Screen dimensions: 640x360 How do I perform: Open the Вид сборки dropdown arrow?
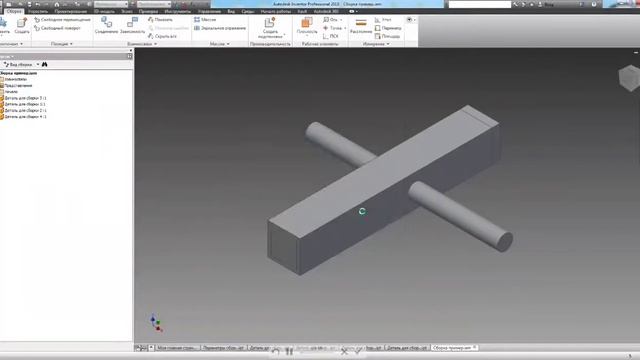pos(38,64)
